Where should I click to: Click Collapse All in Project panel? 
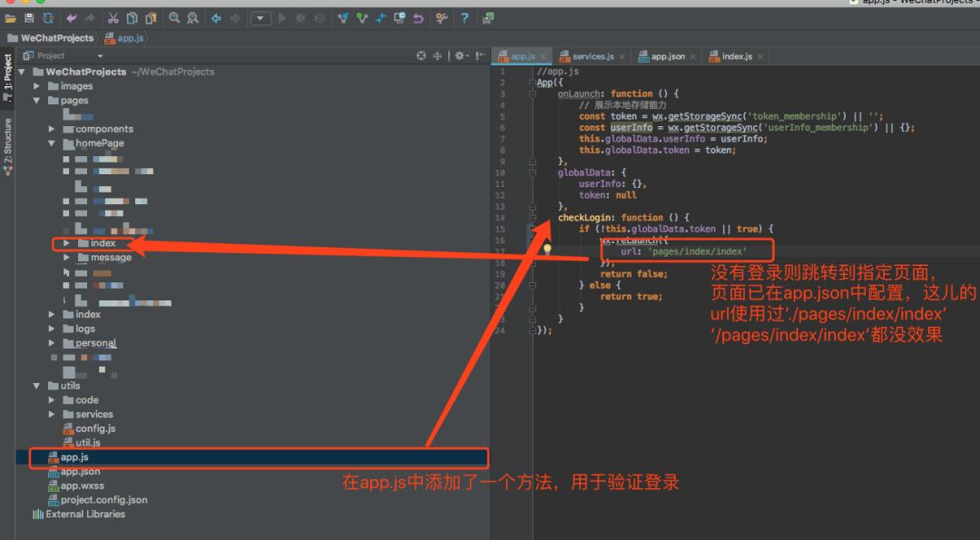[x=437, y=56]
